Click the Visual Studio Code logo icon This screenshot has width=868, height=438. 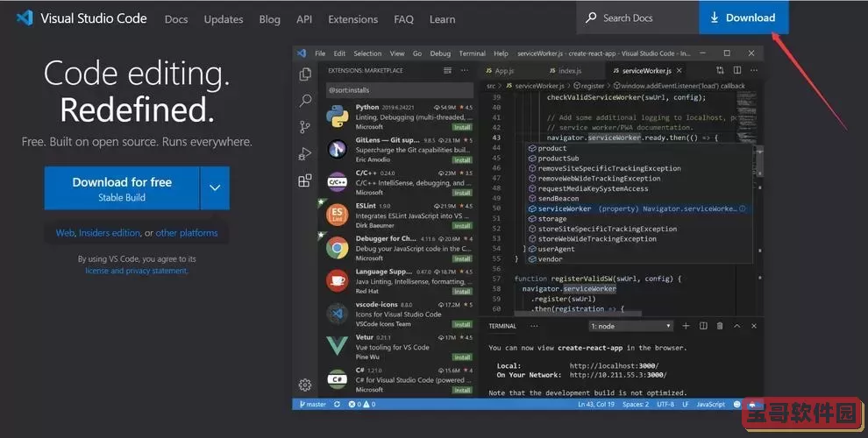coord(25,18)
